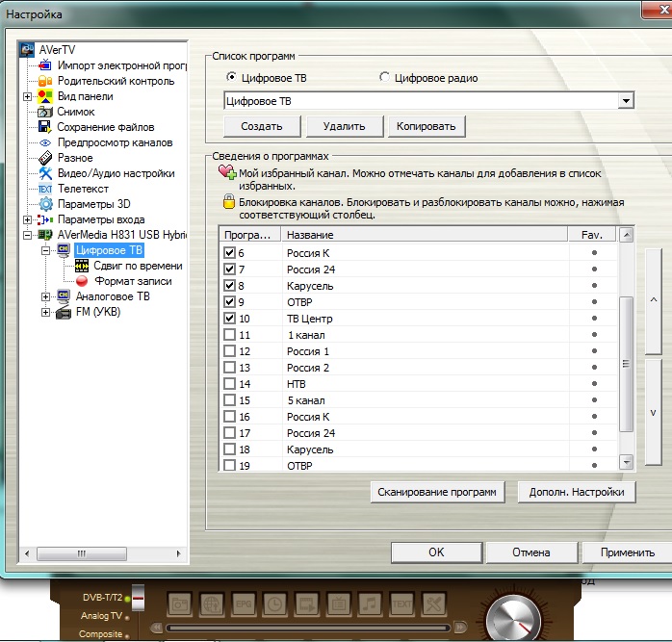672x642 pixels.
Task: Open the Цифровое ТВ program list dropdown
Action: tap(627, 100)
